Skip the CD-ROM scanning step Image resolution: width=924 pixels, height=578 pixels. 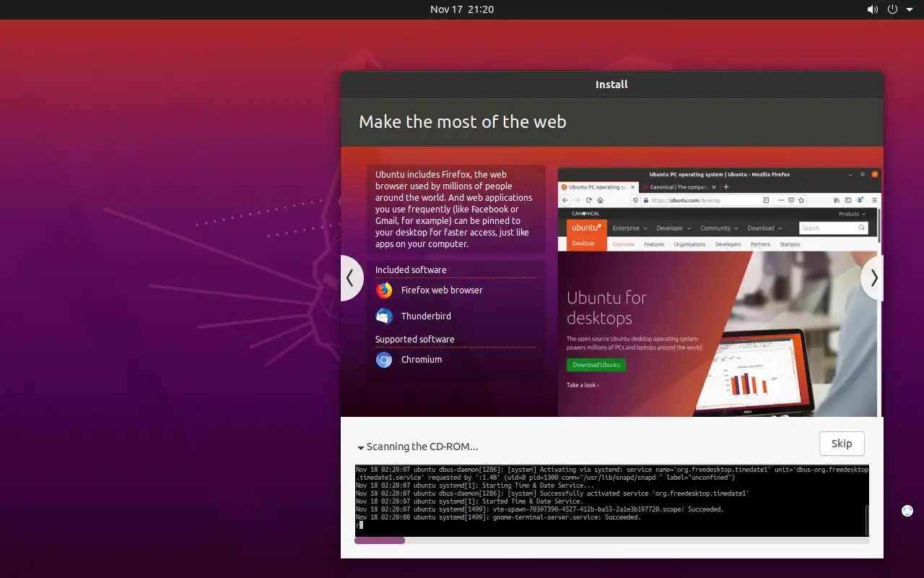click(842, 444)
